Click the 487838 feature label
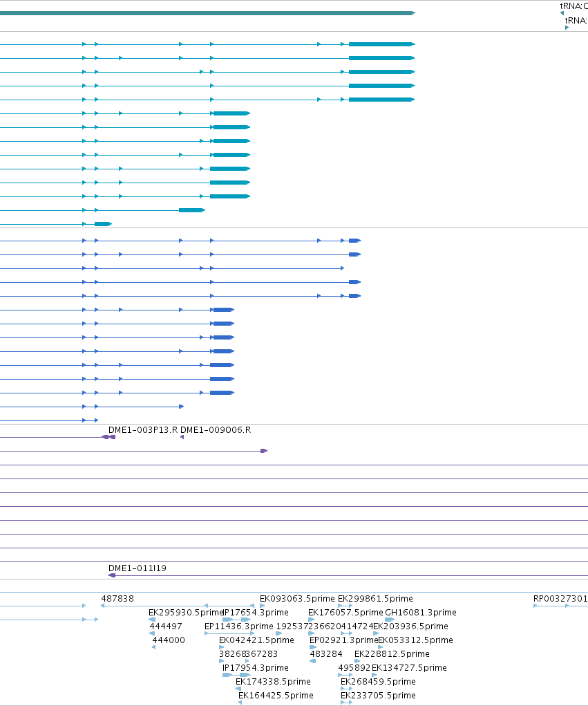Viewport: 588px width, 706px height. [x=117, y=598]
